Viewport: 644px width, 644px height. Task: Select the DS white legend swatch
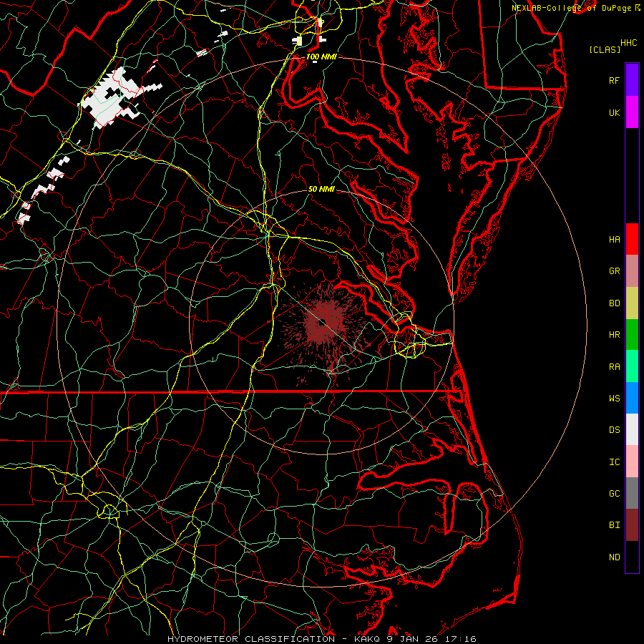coord(632,429)
